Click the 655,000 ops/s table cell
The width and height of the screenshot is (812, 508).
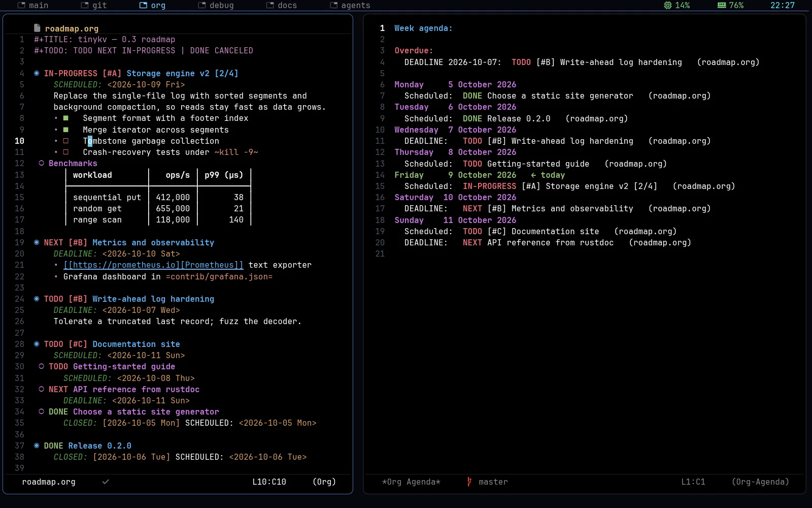(x=173, y=208)
